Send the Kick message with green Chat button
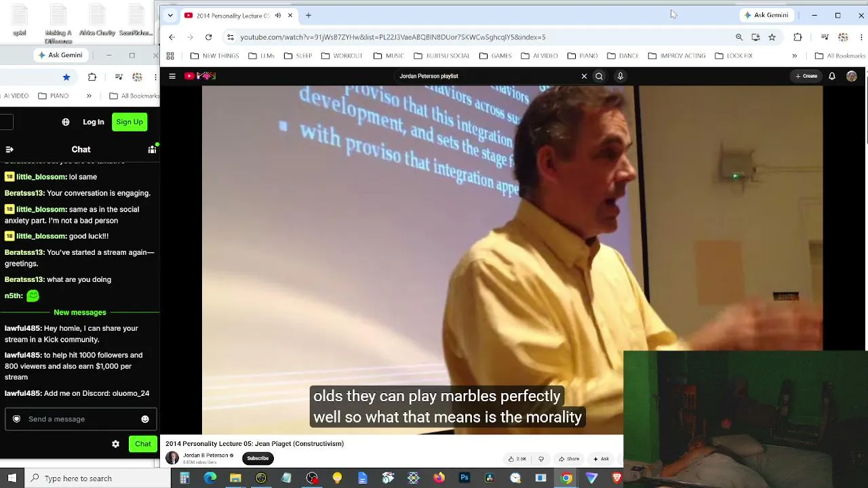The image size is (868, 488). (143, 444)
